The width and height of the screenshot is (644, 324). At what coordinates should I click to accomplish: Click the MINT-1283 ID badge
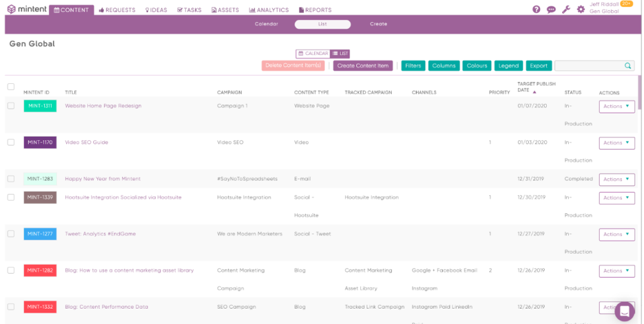pyautogui.click(x=40, y=179)
